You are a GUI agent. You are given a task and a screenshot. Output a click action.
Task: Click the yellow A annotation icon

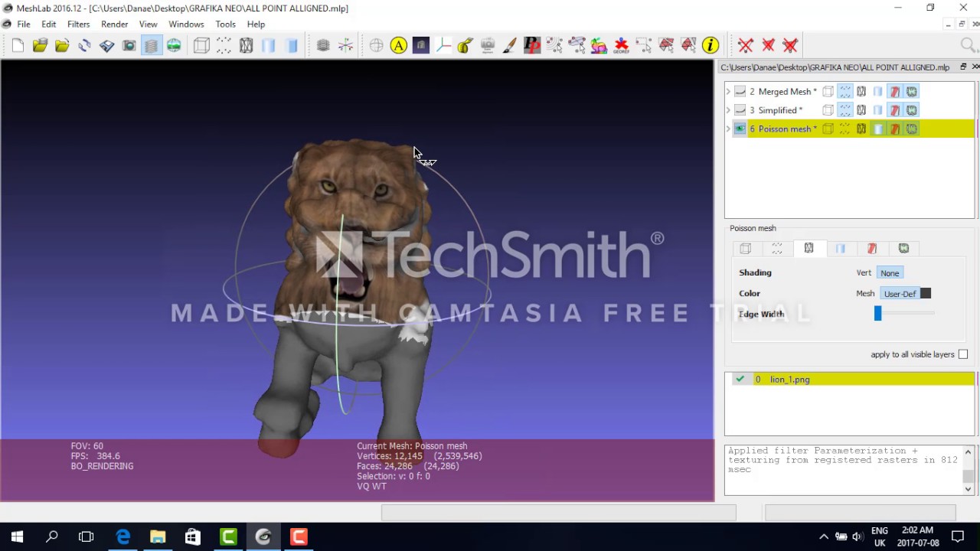pos(398,46)
